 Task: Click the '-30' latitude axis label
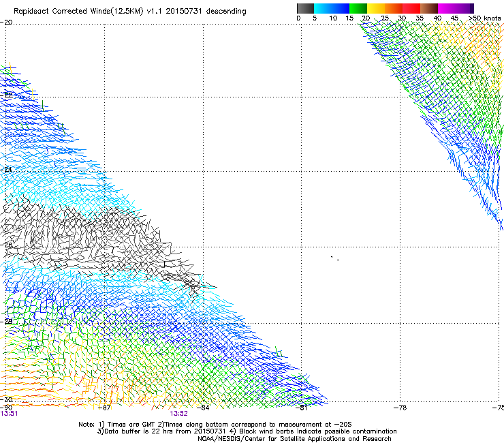coord(6,399)
